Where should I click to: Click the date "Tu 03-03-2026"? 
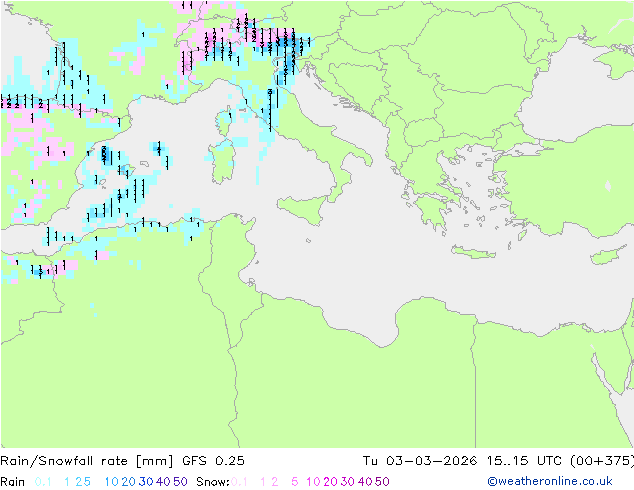click(x=420, y=461)
